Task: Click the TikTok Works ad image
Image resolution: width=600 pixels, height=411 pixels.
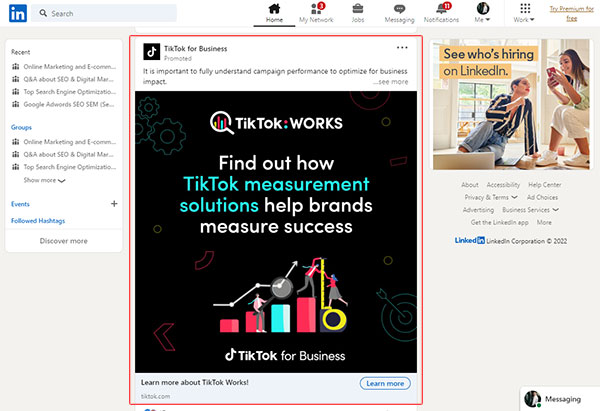Action: [276, 232]
